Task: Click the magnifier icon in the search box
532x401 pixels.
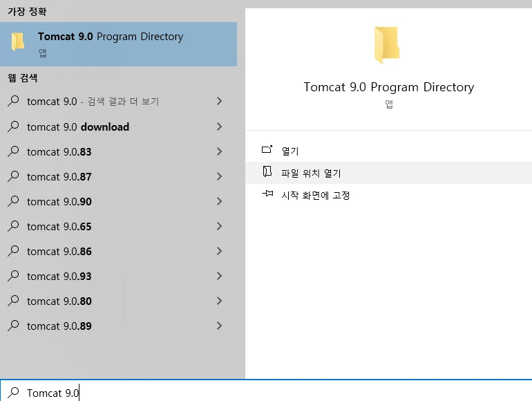Action: click(13, 393)
